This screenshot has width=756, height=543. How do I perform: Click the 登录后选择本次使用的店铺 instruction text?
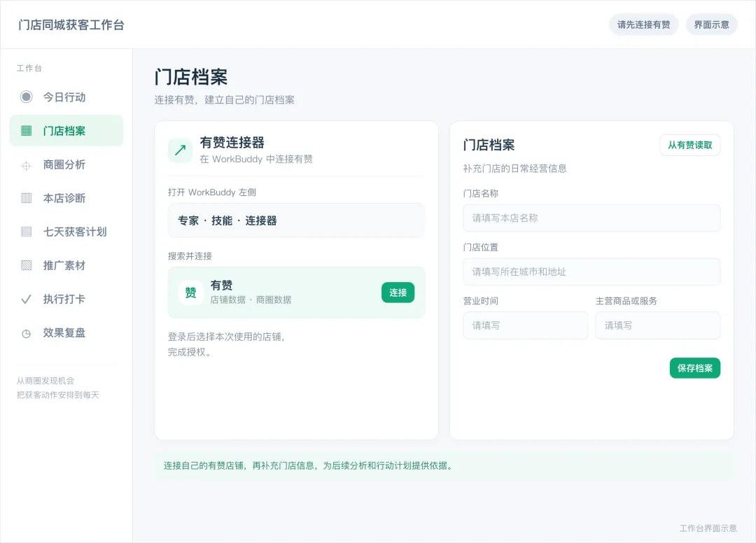pyautogui.click(x=227, y=344)
